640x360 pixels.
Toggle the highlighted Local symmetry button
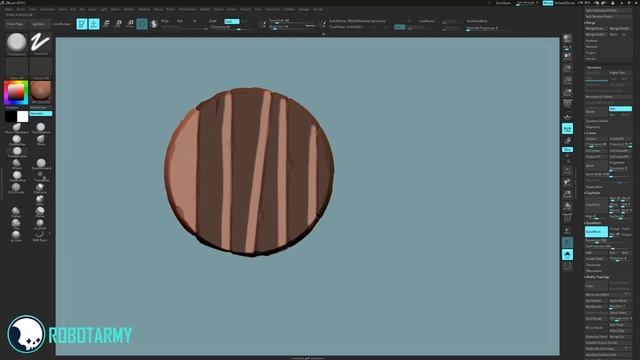pyautogui.click(x=567, y=129)
